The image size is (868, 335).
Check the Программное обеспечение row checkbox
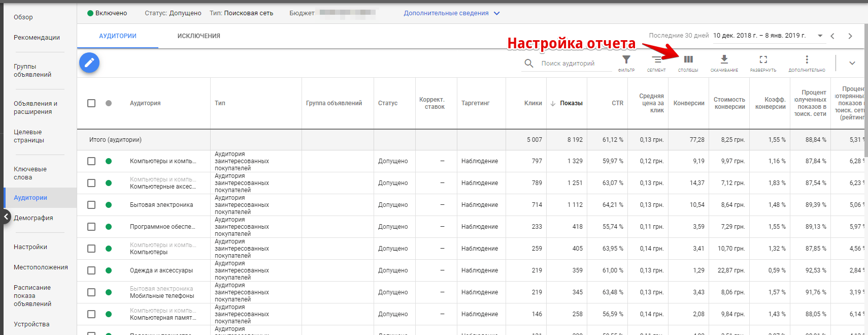click(x=91, y=227)
